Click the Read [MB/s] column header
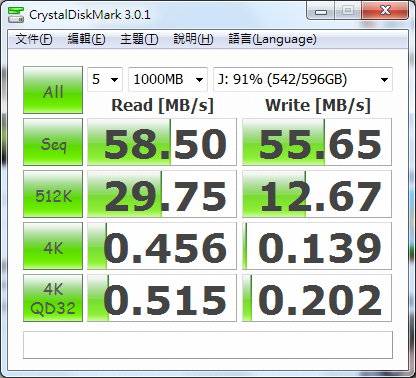Image resolution: width=416 pixels, height=378 pixels. (162, 105)
